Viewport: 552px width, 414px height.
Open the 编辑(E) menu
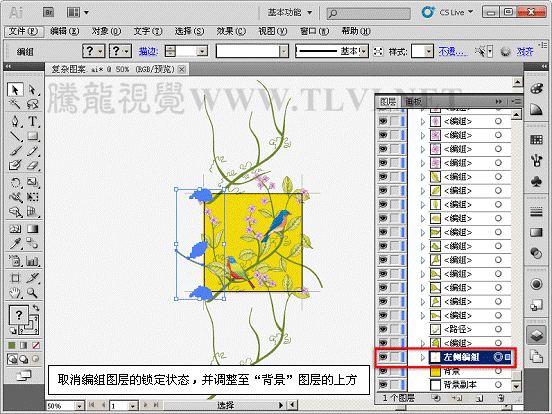pyautogui.click(x=64, y=31)
